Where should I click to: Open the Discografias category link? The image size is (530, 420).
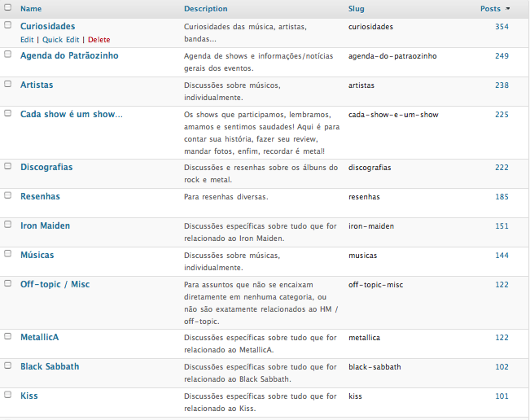[x=46, y=167]
